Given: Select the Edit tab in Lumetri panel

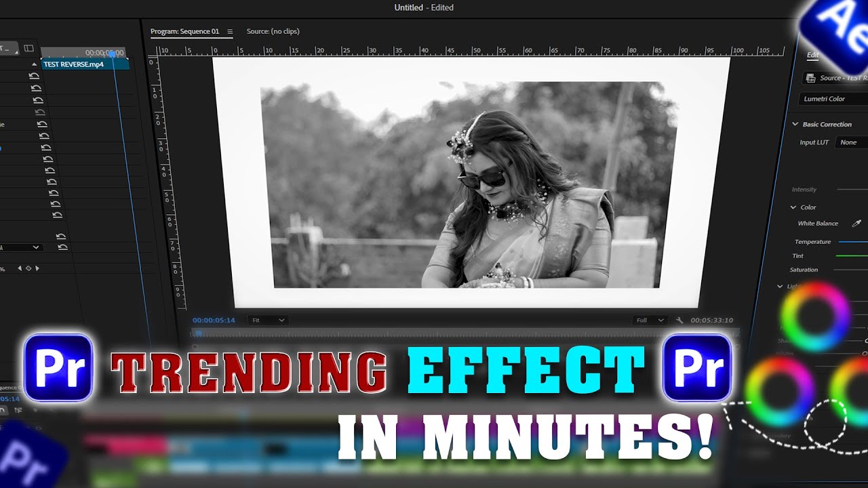Looking at the screenshot, I should 813,55.
